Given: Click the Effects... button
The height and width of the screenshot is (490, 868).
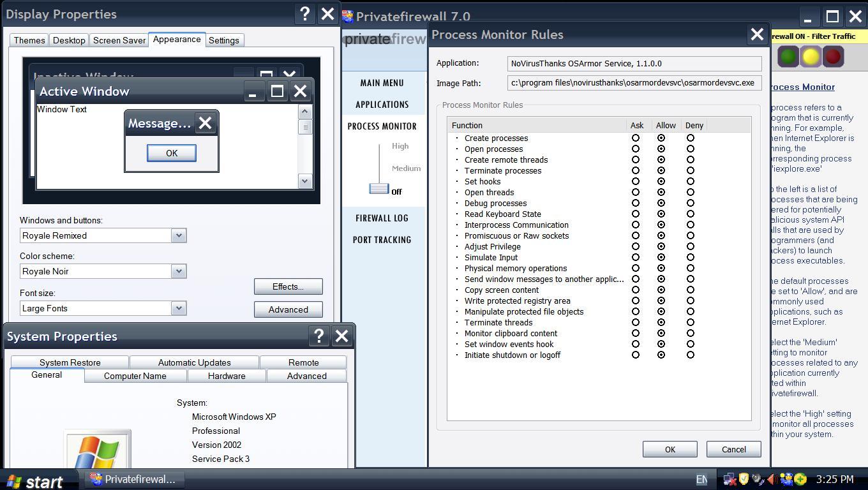Looking at the screenshot, I should coord(288,286).
